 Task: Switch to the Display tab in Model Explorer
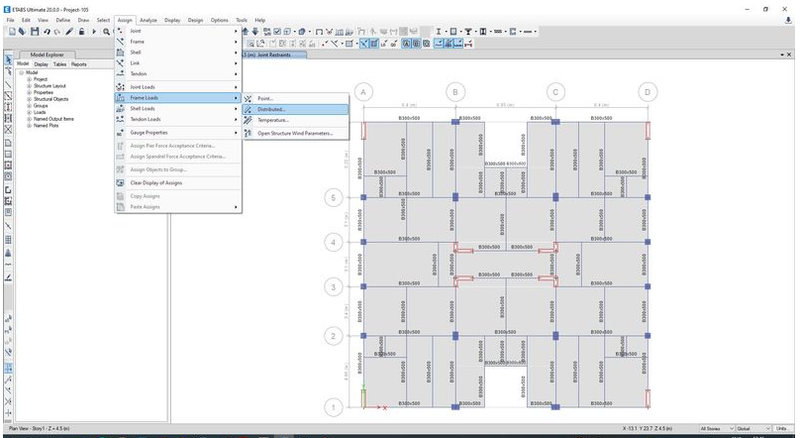(x=41, y=64)
